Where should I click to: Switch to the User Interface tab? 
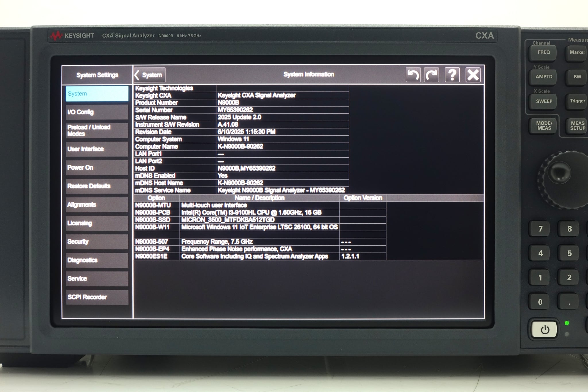[97, 149]
